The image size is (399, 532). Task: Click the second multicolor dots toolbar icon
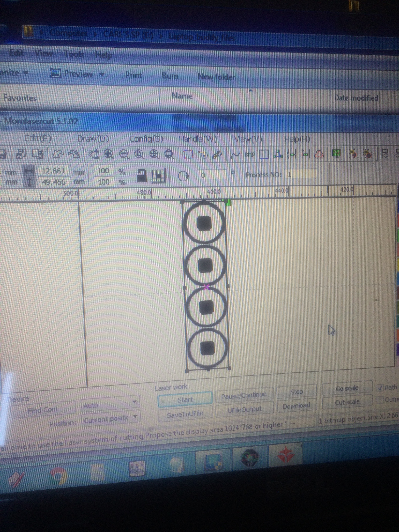tap(368, 153)
